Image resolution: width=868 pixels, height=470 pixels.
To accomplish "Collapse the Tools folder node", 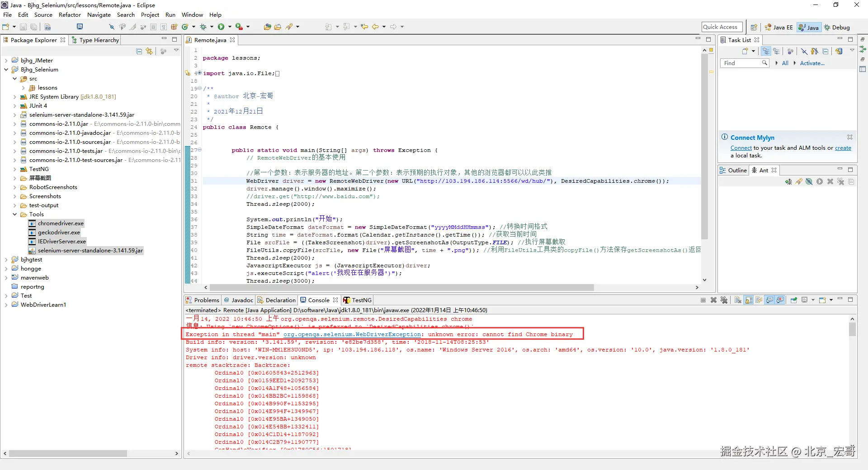I will [15, 214].
